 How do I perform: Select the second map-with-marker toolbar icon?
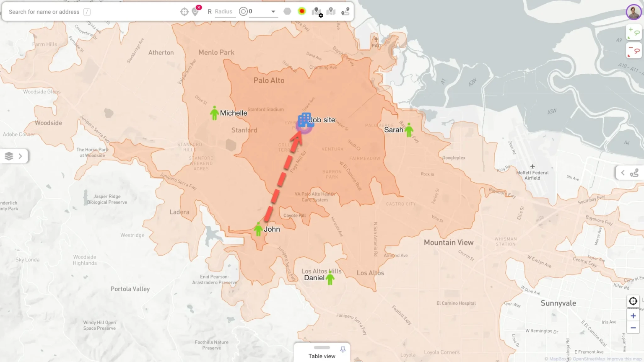[331, 11]
